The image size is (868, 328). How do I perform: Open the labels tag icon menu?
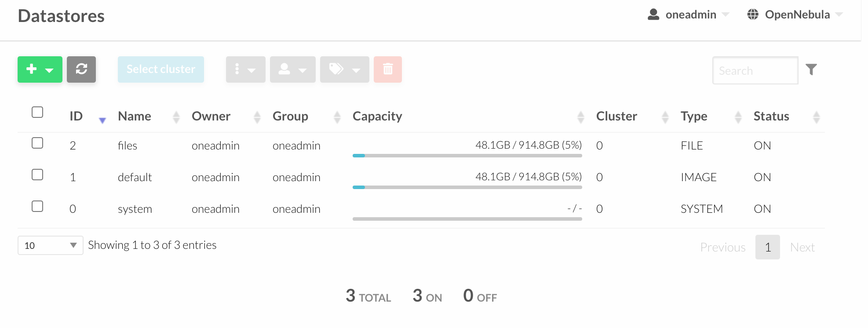339,69
